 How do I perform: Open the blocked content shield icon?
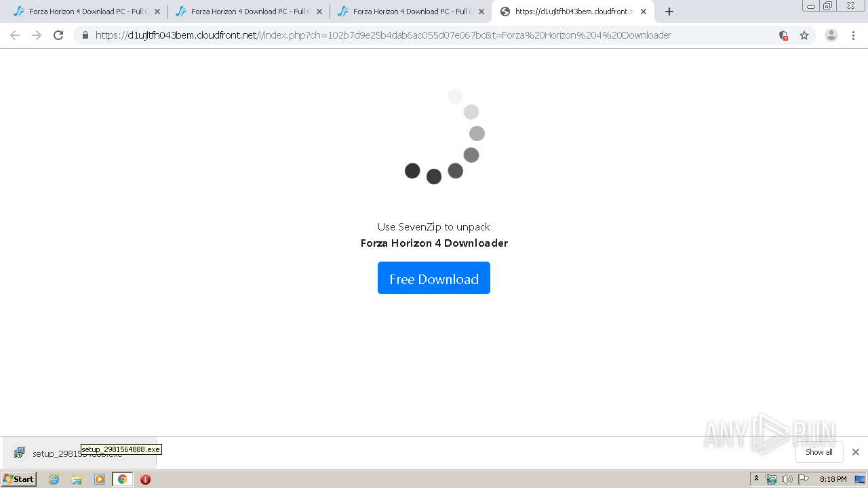tap(783, 35)
